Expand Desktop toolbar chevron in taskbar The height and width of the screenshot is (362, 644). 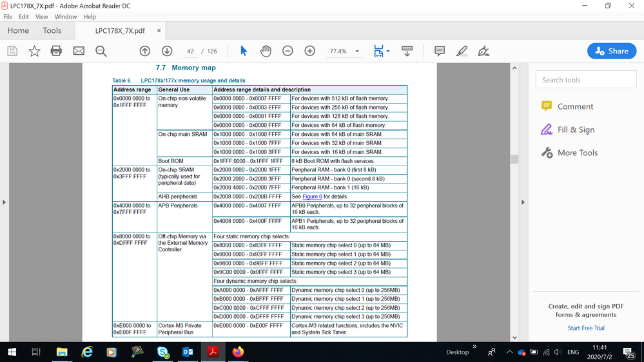coord(474,347)
